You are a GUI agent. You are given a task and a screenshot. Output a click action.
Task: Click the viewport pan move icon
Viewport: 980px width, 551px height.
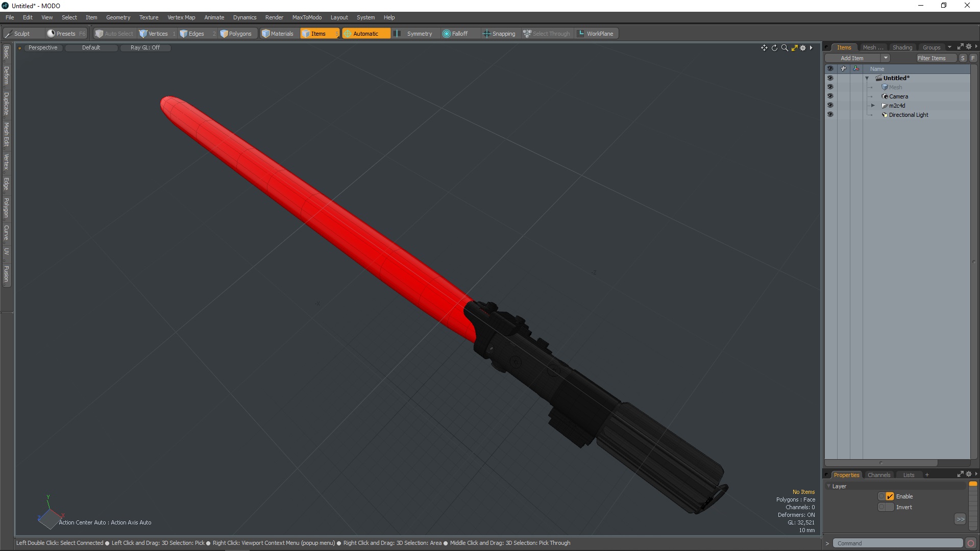click(x=764, y=48)
